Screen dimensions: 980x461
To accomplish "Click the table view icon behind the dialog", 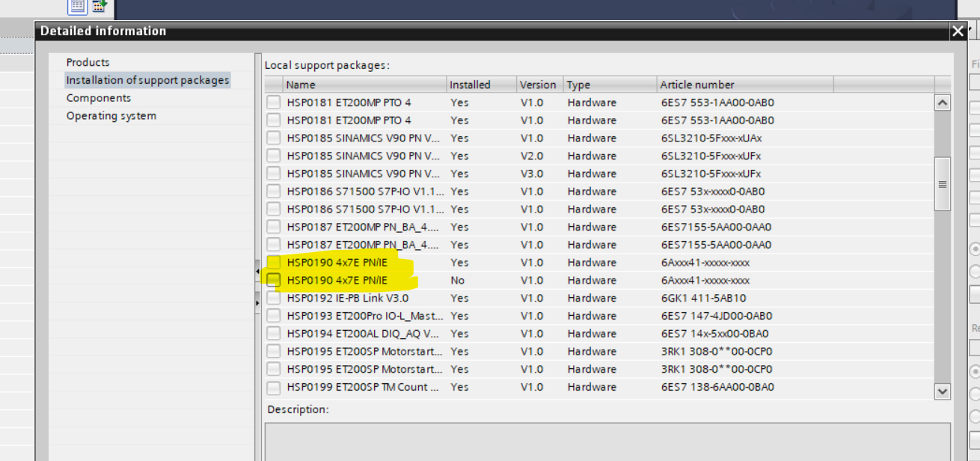I will click(x=78, y=6).
